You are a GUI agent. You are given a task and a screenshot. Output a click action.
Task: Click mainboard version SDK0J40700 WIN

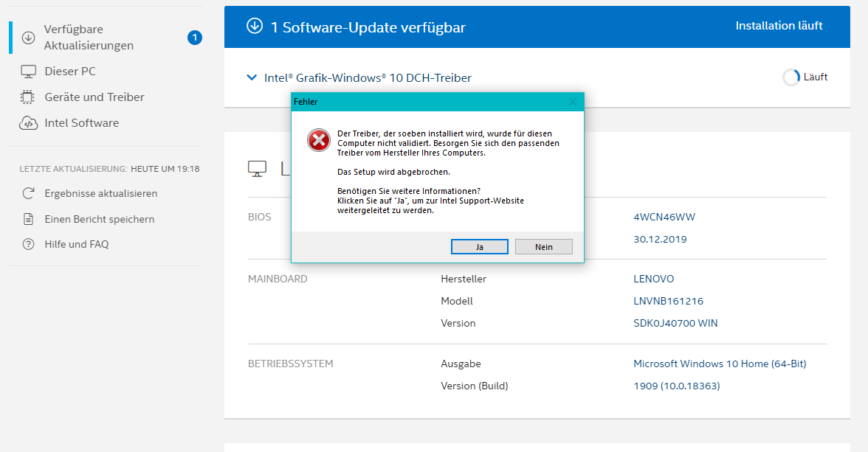pyautogui.click(x=675, y=323)
